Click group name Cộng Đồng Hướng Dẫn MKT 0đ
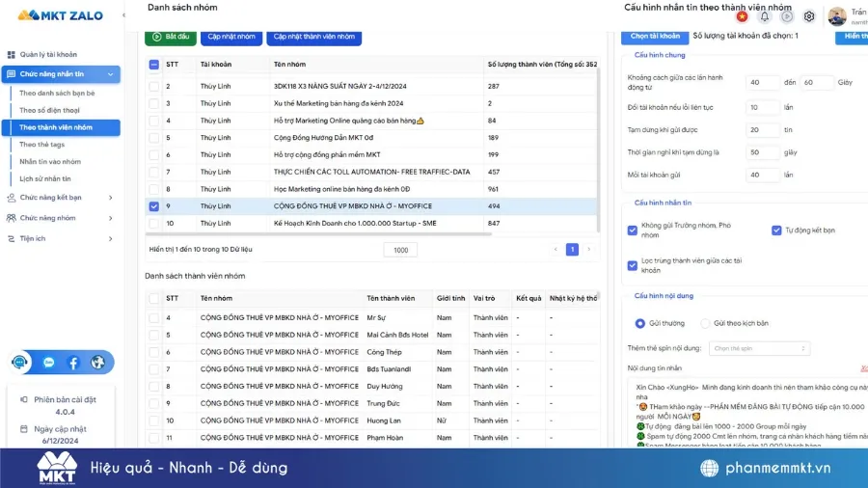 (323, 138)
